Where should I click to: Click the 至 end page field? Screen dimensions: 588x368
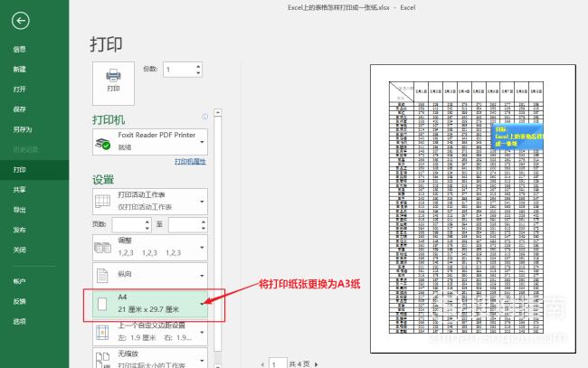click(x=185, y=225)
